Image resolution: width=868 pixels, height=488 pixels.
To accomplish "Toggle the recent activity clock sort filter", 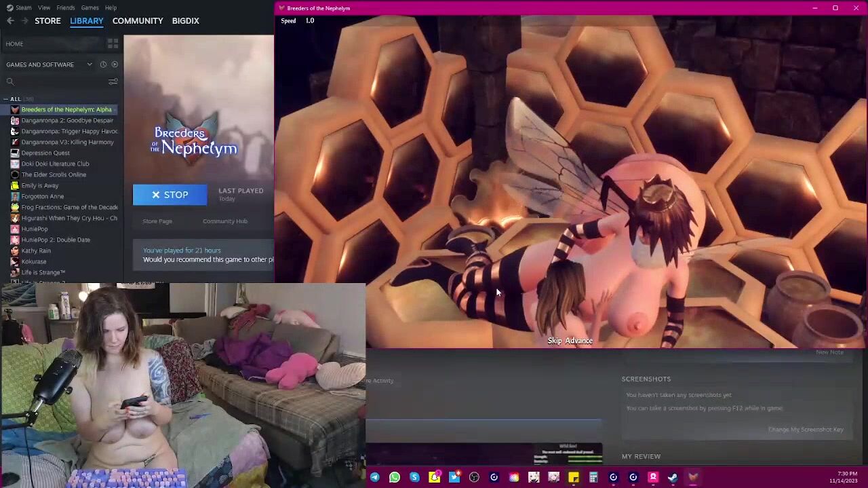I will [103, 64].
